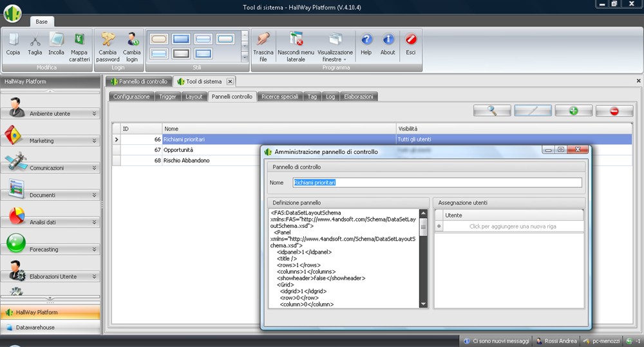Expand the Documenti section chevron
This screenshot has width=644, height=347.
coord(94,194)
